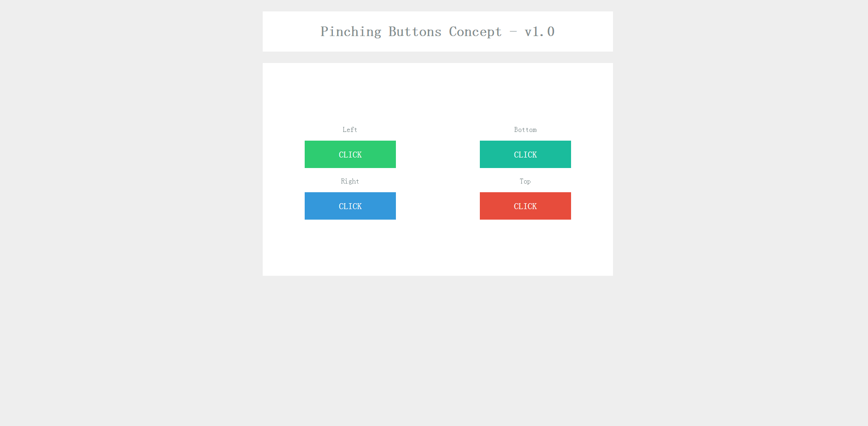Screen dimensions: 868x426
Task: Click the white CLICK text on green button
Action: tap(350, 155)
